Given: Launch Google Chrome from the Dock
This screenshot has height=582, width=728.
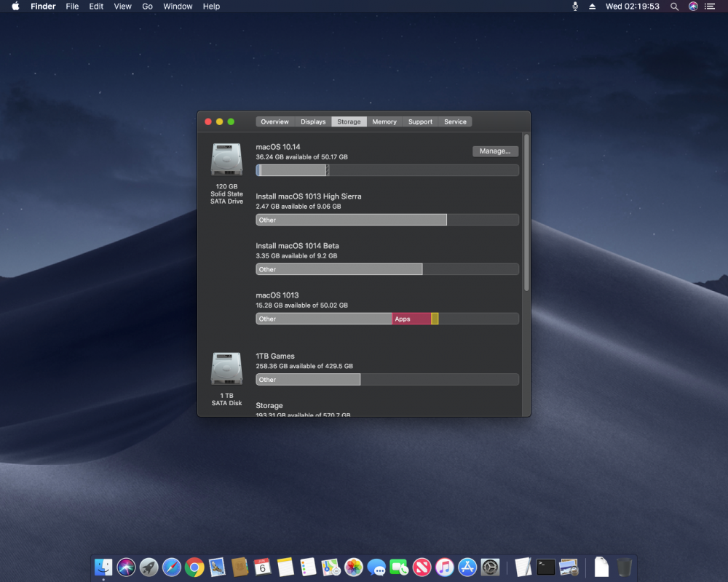Looking at the screenshot, I should click(x=194, y=567).
